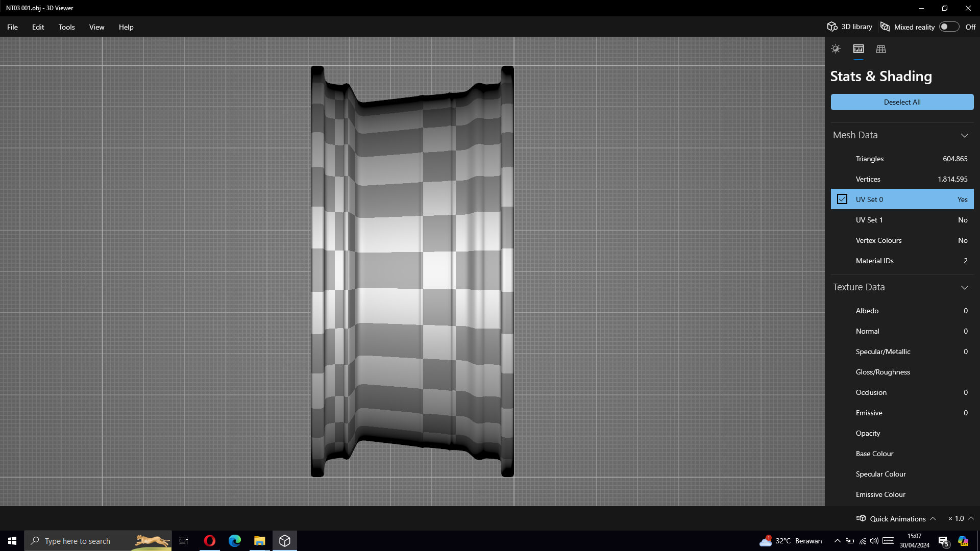This screenshot has width=980, height=551.
Task: Open the Grid & Views panel icon
Action: pos(880,49)
